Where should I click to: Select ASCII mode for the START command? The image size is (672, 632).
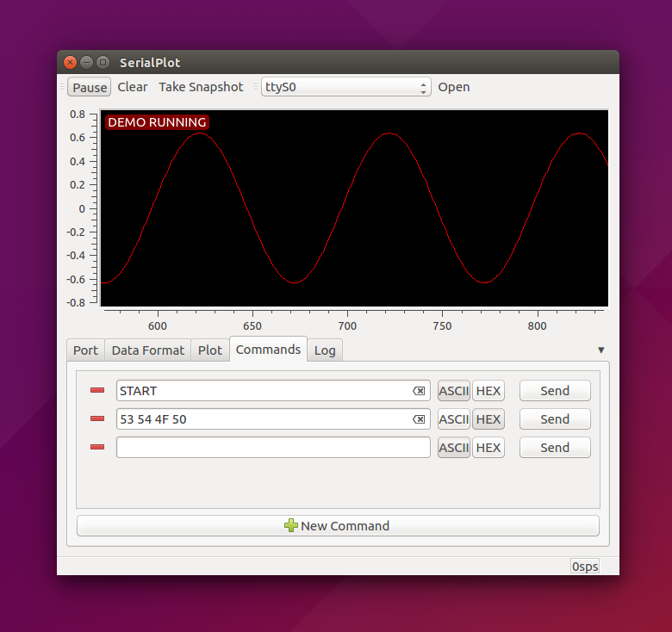coord(454,391)
